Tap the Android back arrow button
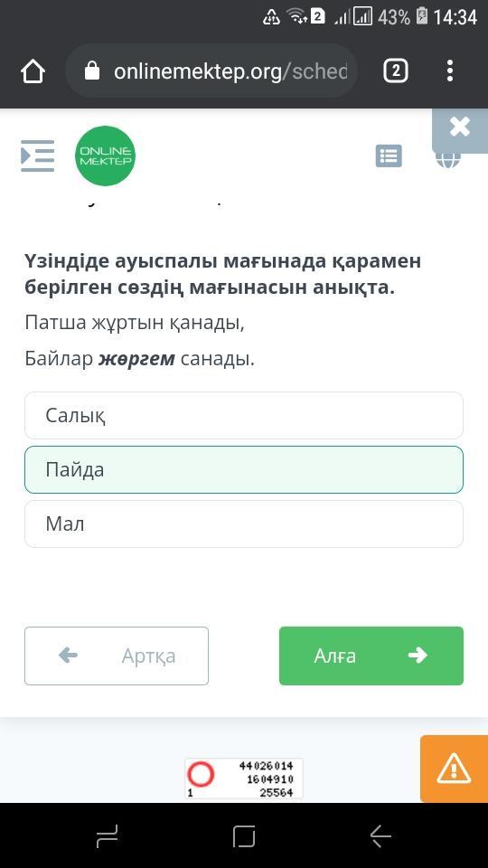This screenshot has width=488, height=868. point(380,835)
